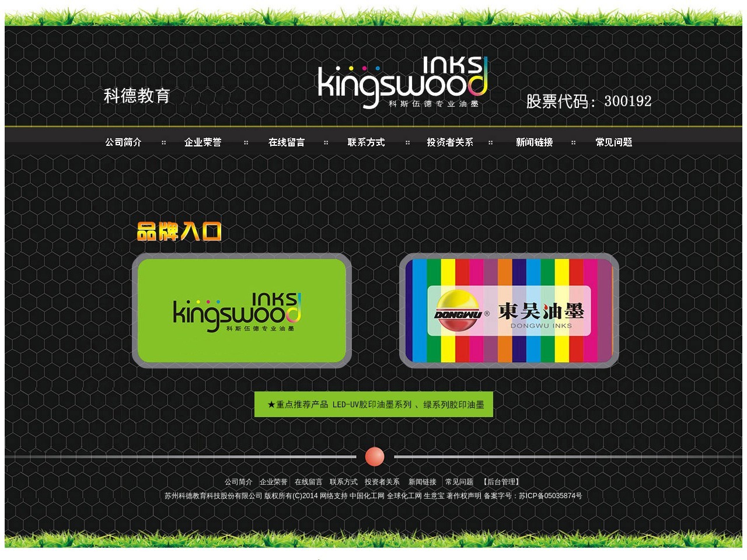Enter the green Kingswood Inks brand card
The image size is (747, 560).
tap(242, 311)
